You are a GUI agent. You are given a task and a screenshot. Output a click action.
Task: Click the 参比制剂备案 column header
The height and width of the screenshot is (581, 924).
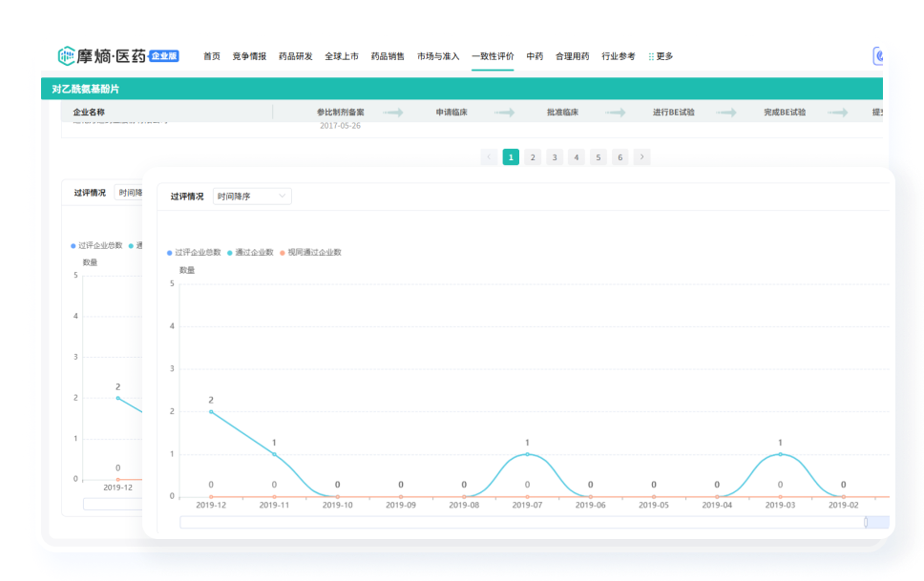(341, 112)
